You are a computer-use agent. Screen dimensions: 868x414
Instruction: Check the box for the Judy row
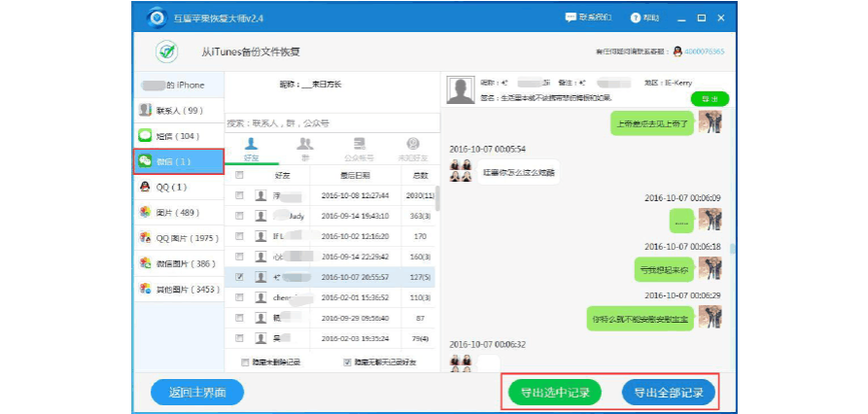click(x=239, y=216)
